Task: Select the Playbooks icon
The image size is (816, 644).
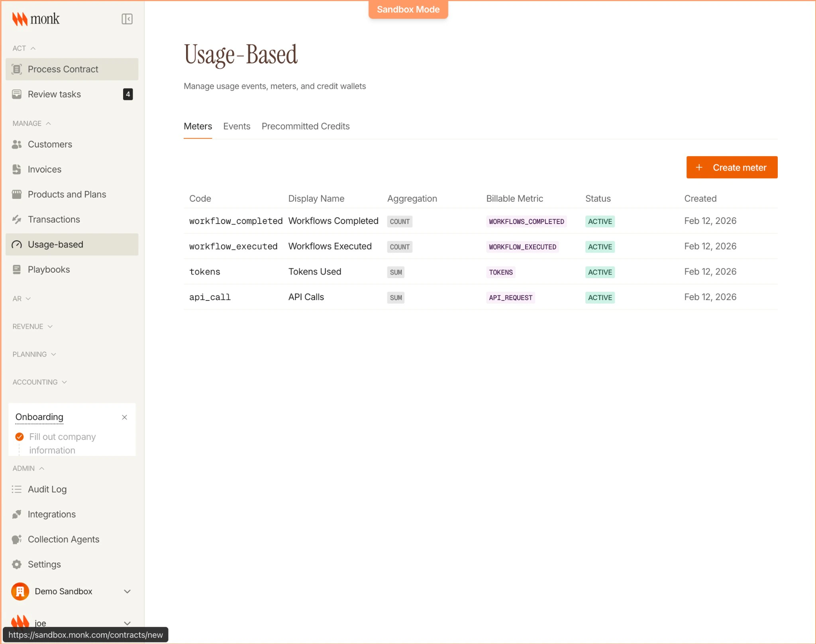Action: [x=16, y=269]
